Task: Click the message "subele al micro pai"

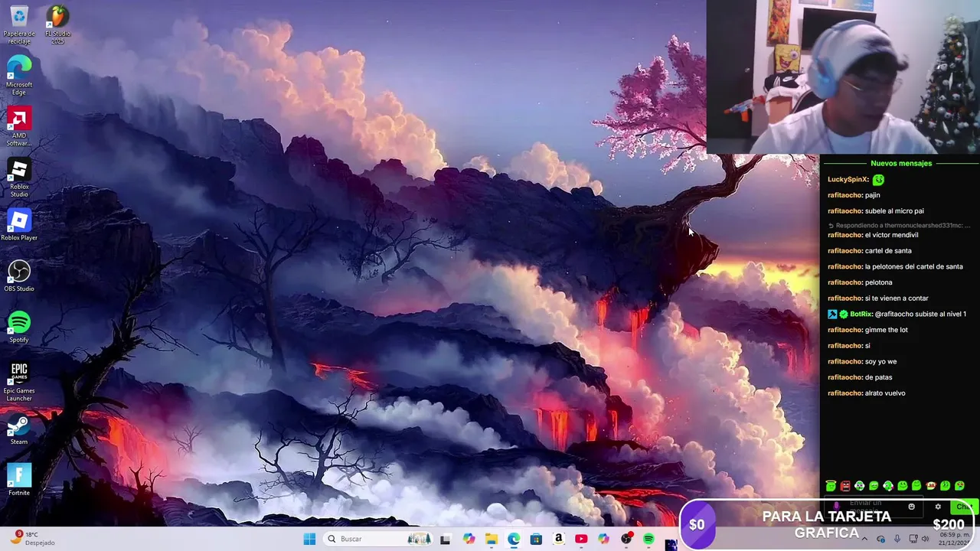Action: (x=894, y=210)
